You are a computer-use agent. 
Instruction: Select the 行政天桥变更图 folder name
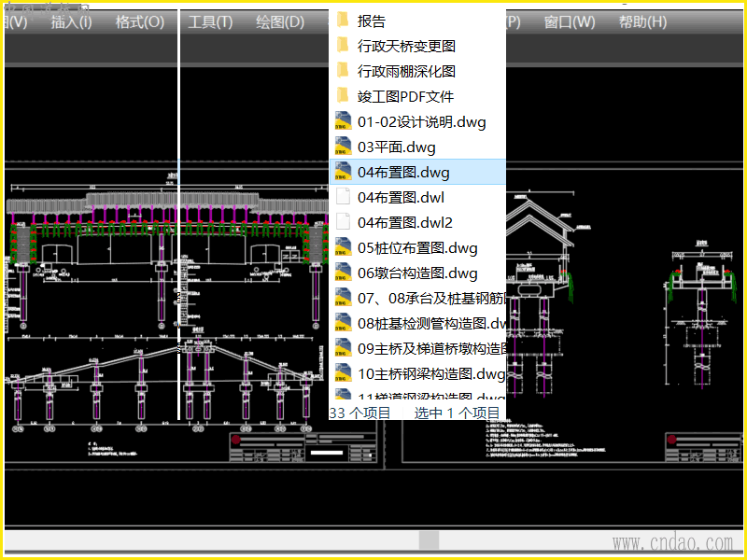(x=406, y=46)
